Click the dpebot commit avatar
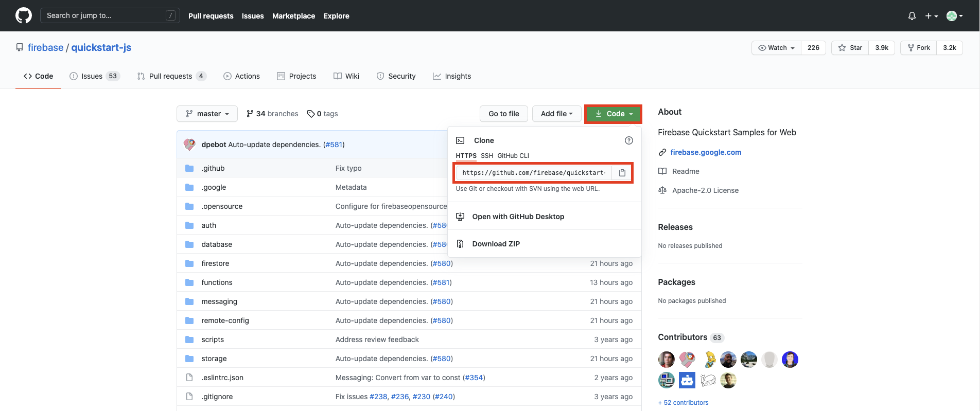 (x=189, y=145)
